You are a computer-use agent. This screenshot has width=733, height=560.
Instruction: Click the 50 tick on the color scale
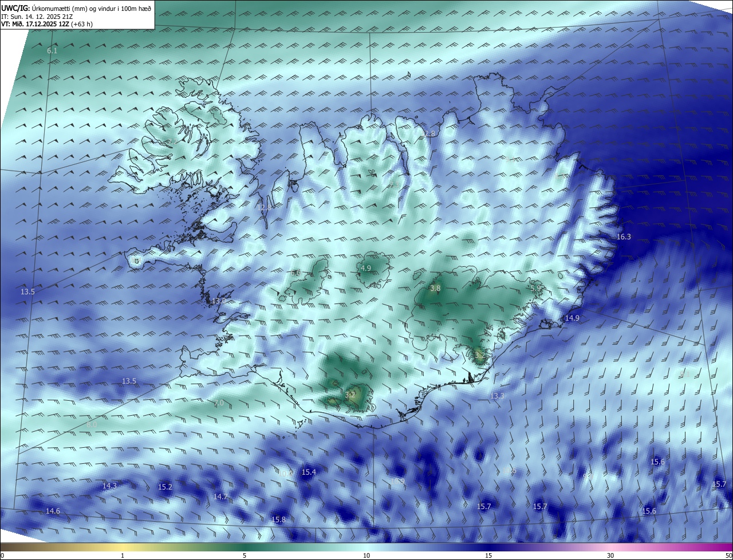click(728, 556)
